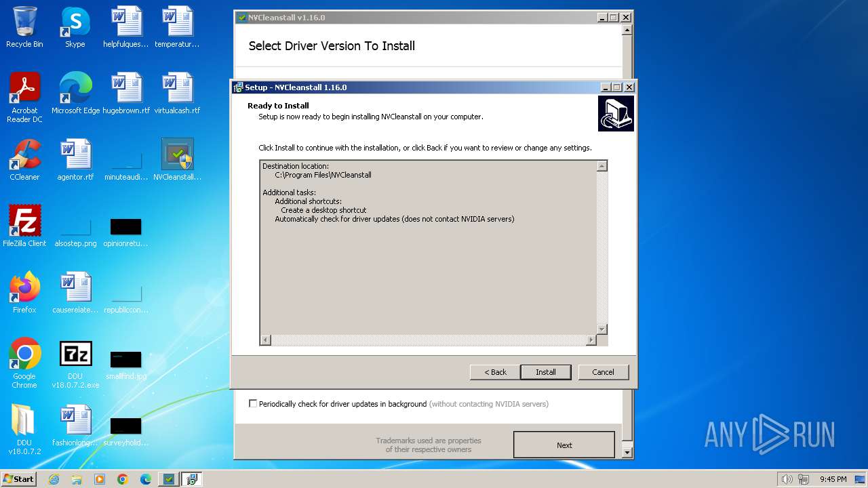Image resolution: width=868 pixels, height=488 pixels.
Task: Open causerelate document on desktop
Action: 75,293
